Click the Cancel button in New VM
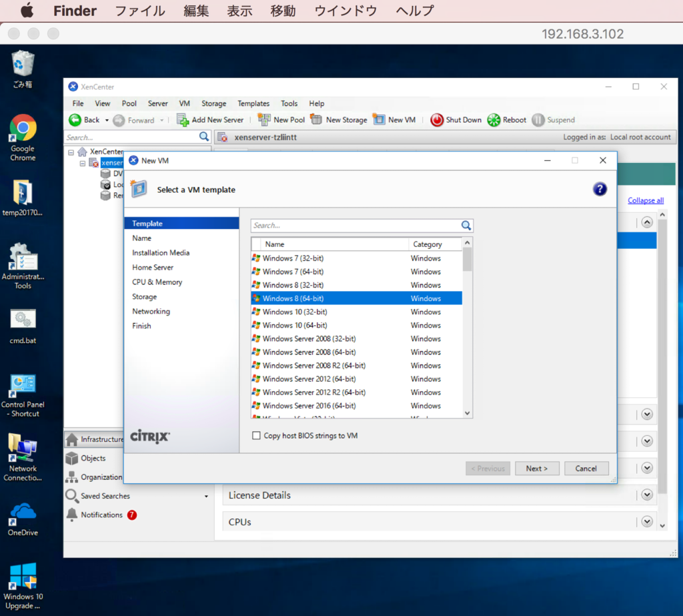683x616 pixels. 586,469
